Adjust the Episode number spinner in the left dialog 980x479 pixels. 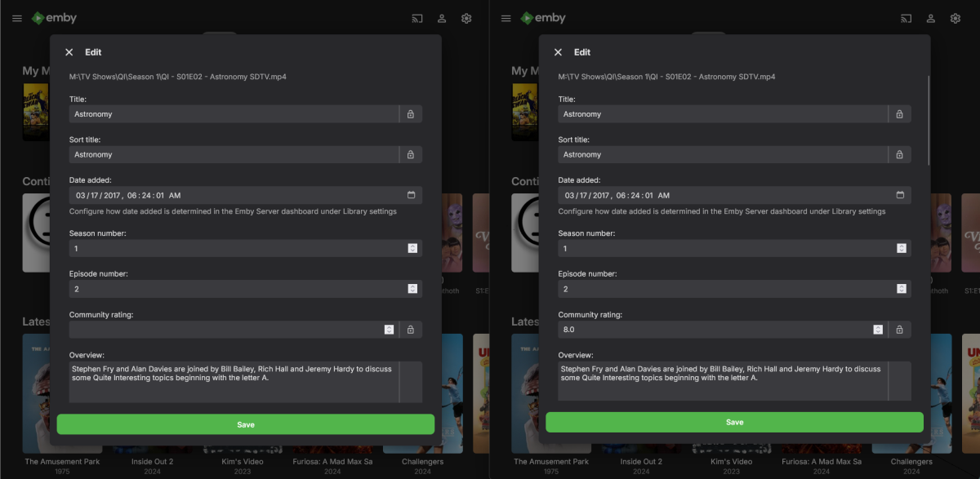(412, 289)
